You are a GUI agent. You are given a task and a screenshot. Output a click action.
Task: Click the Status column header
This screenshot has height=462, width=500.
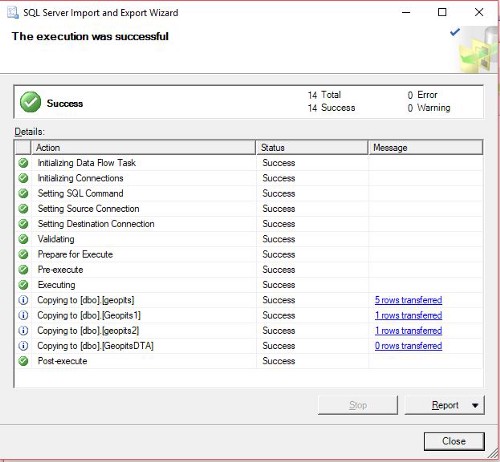click(312, 148)
